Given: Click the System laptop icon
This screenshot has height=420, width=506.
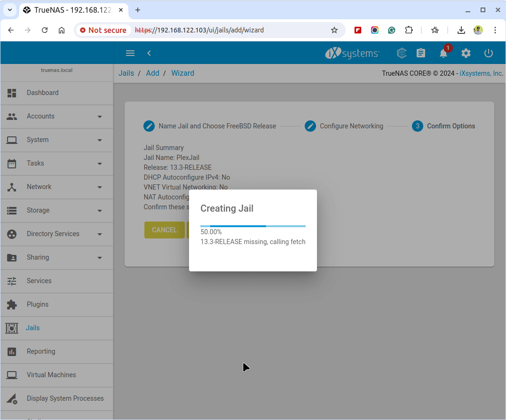Looking at the screenshot, I should point(12,140).
